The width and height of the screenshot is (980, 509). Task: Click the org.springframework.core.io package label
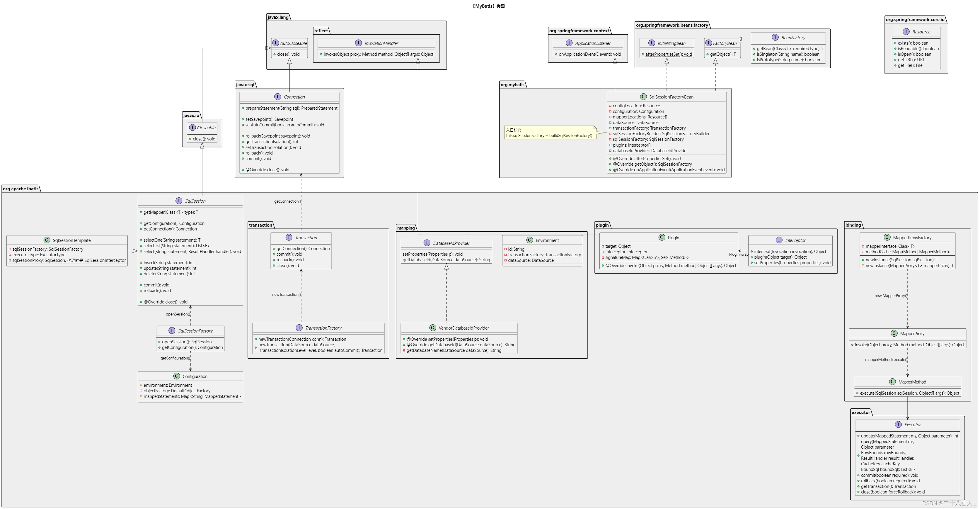[x=915, y=19]
